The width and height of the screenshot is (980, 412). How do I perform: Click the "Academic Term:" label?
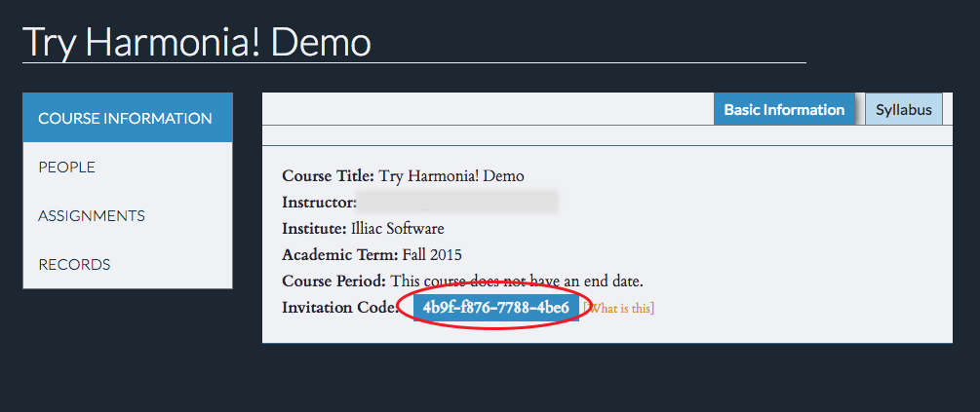(339, 255)
